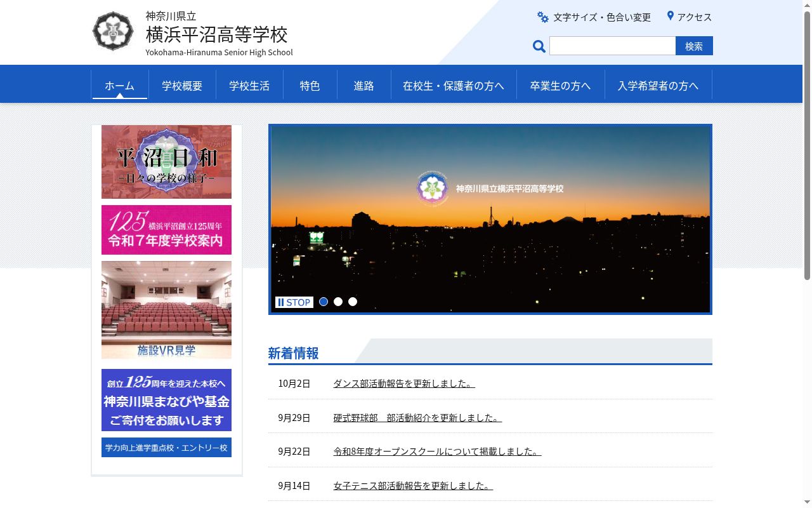Select the third slideshow dot

pyautogui.click(x=353, y=302)
